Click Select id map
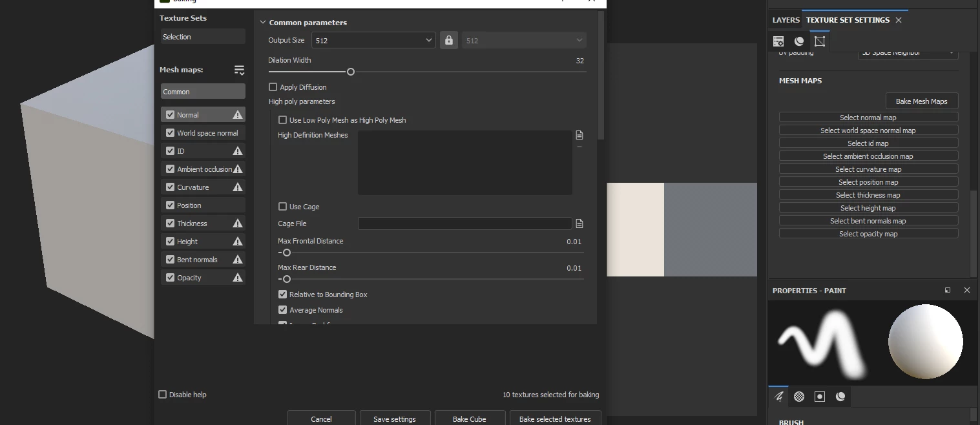This screenshot has height=425, width=980. pos(868,143)
